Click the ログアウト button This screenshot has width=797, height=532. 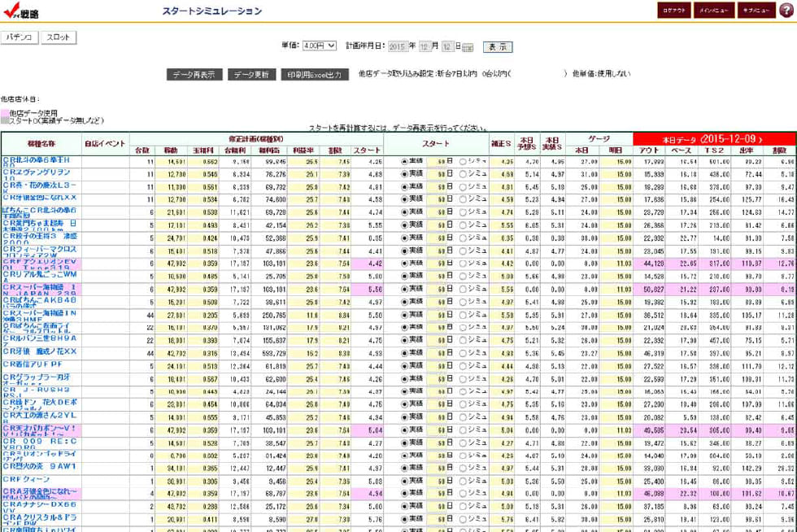pos(673,11)
